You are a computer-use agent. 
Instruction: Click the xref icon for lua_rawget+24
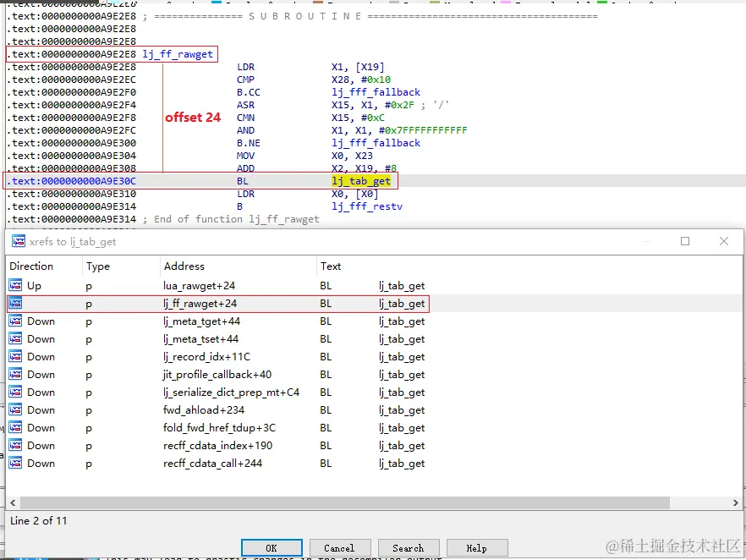pyautogui.click(x=15, y=285)
